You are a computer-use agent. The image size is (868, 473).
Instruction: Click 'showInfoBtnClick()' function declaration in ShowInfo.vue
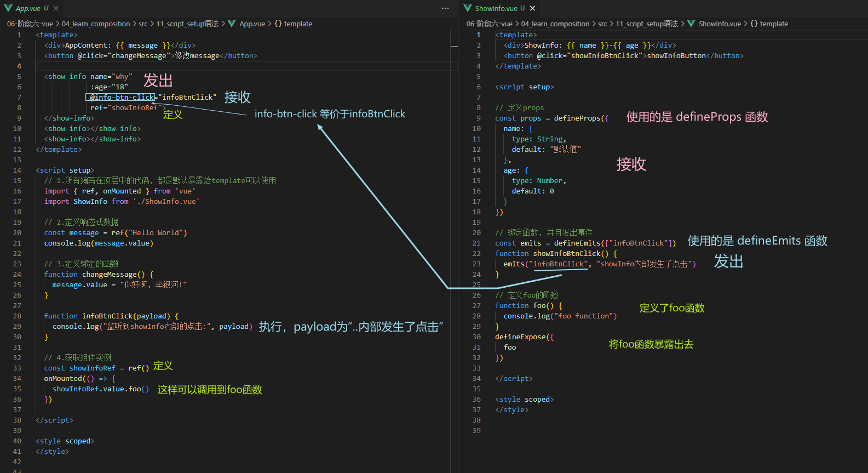click(571, 253)
